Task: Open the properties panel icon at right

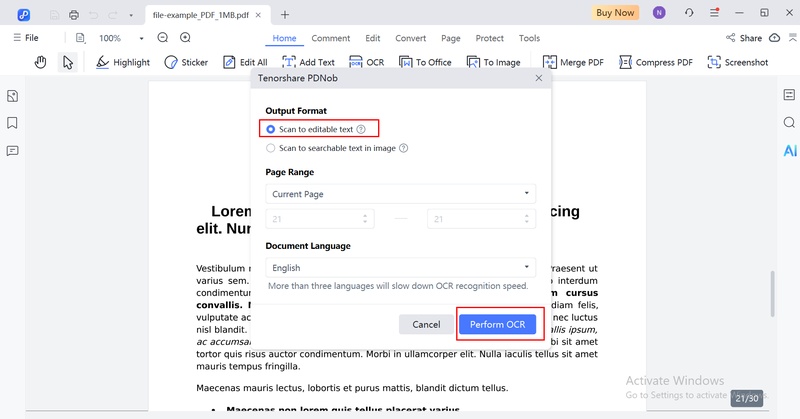Action: pos(789,94)
